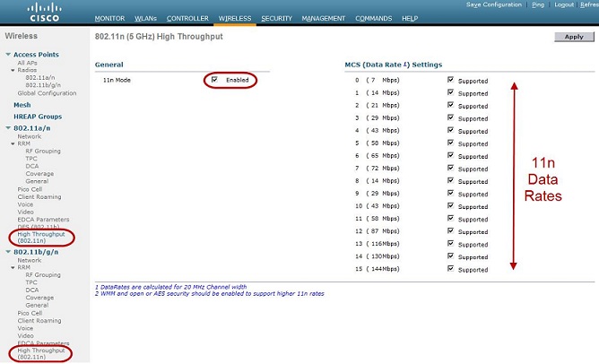Open Coverage under 802.11a/n RRM
The height and width of the screenshot is (364, 599).
[x=39, y=174]
